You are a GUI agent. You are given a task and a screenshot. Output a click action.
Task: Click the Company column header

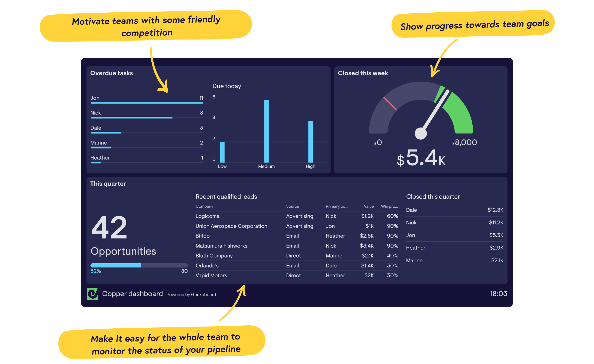point(204,206)
